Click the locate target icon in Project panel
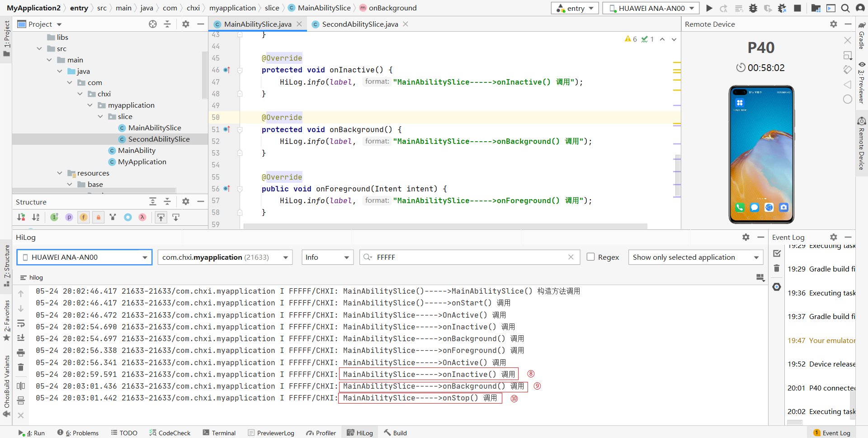The image size is (868, 438). [153, 24]
